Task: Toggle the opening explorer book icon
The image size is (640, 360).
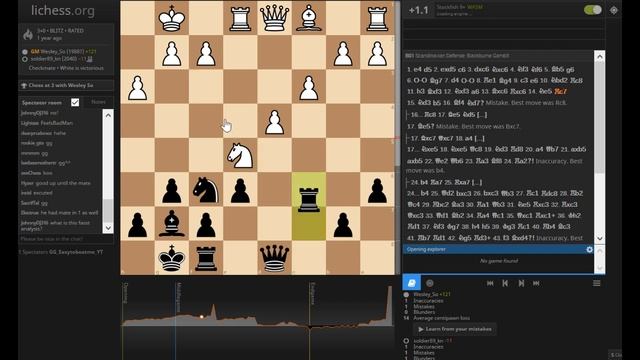Action: tap(411, 283)
